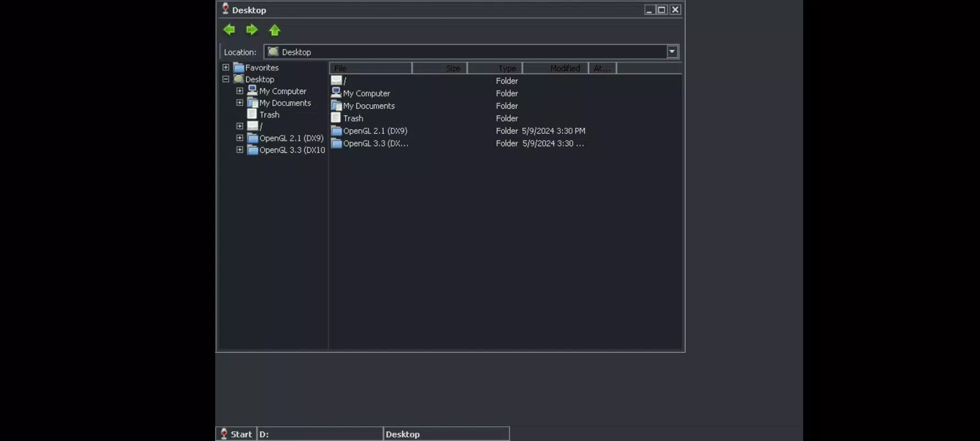Open the Start button on the taskbar
This screenshot has height=441, width=980.
pyautogui.click(x=236, y=434)
